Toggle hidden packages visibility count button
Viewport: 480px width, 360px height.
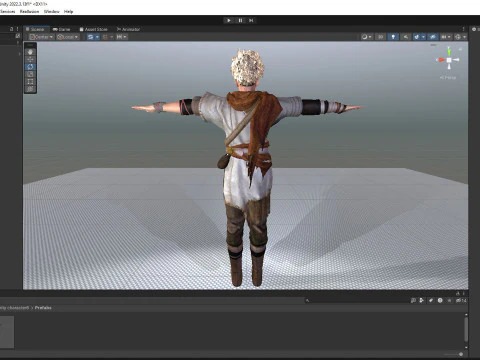pos(461,300)
